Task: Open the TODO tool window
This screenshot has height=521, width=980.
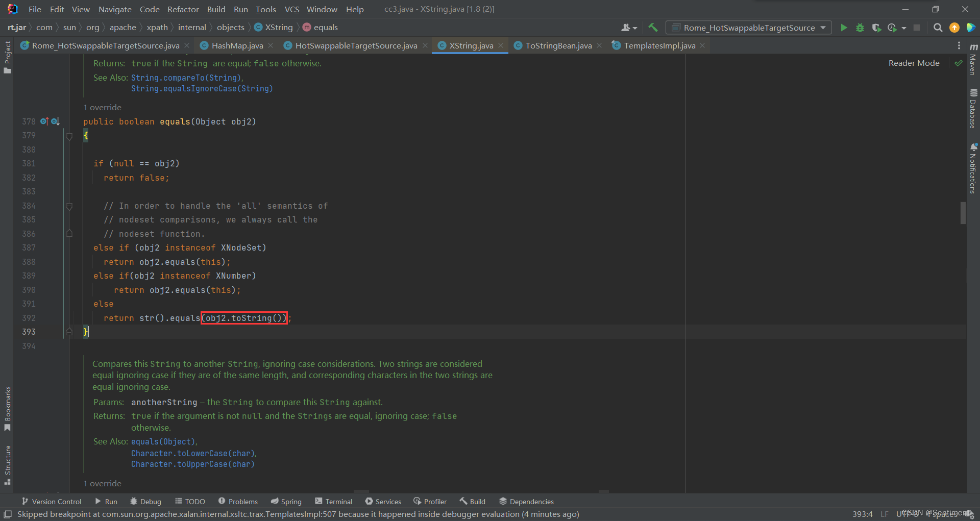Action: (x=190, y=502)
